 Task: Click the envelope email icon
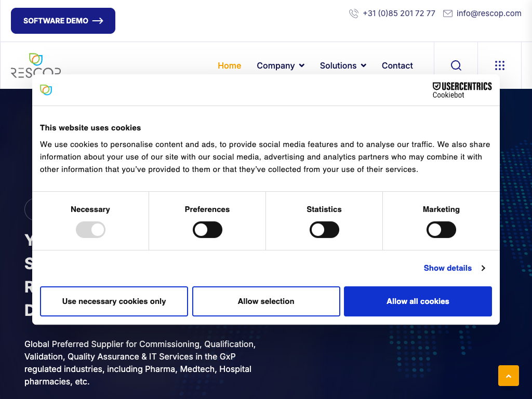[x=447, y=14]
